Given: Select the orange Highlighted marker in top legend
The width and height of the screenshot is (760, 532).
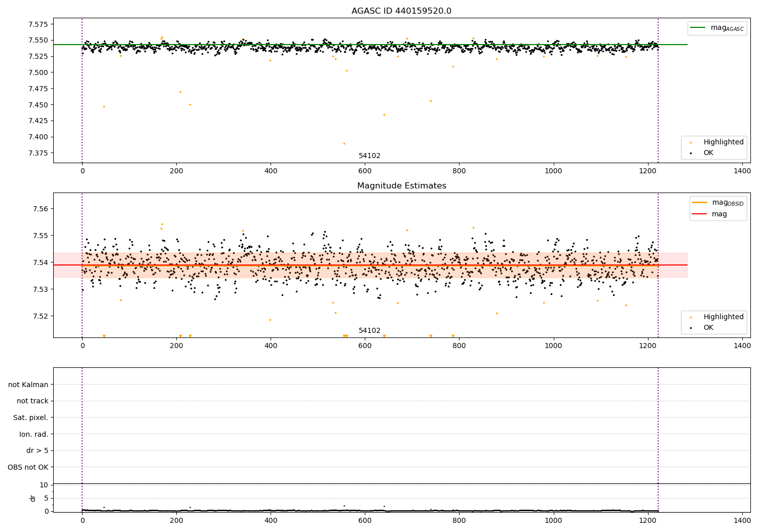Looking at the screenshot, I should pos(691,142).
